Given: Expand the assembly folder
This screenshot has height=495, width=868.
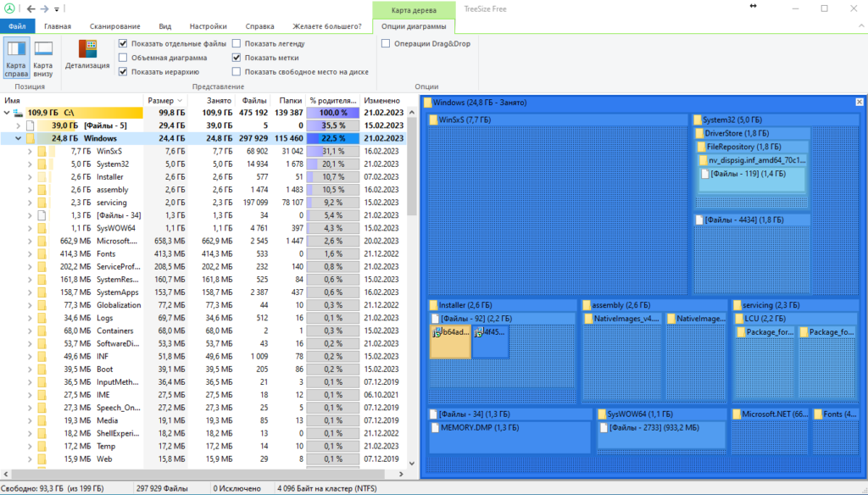Looking at the screenshot, I should (30, 189).
